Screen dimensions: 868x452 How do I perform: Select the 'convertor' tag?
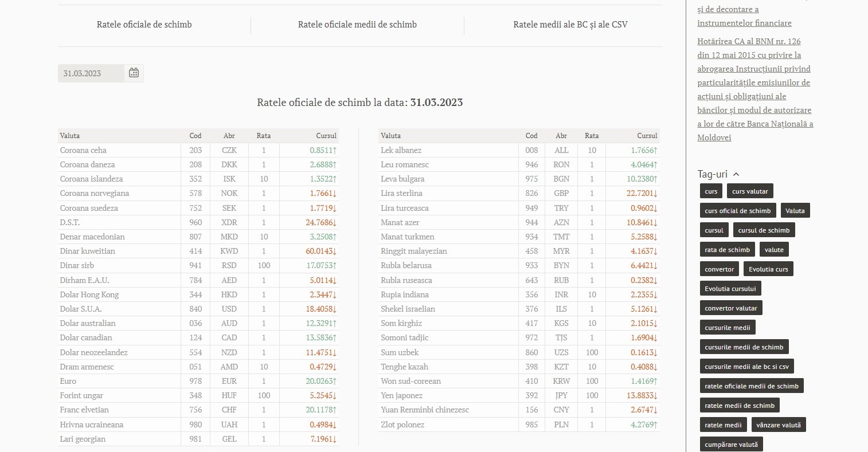tap(719, 269)
